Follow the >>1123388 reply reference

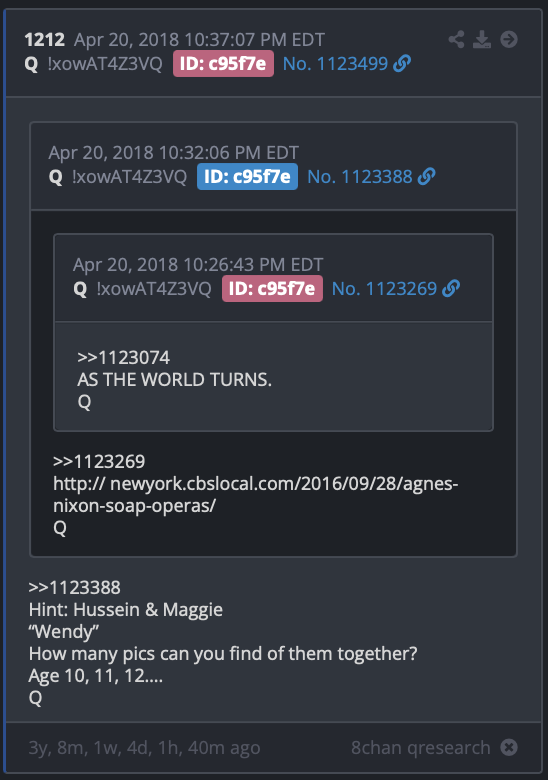click(75, 587)
